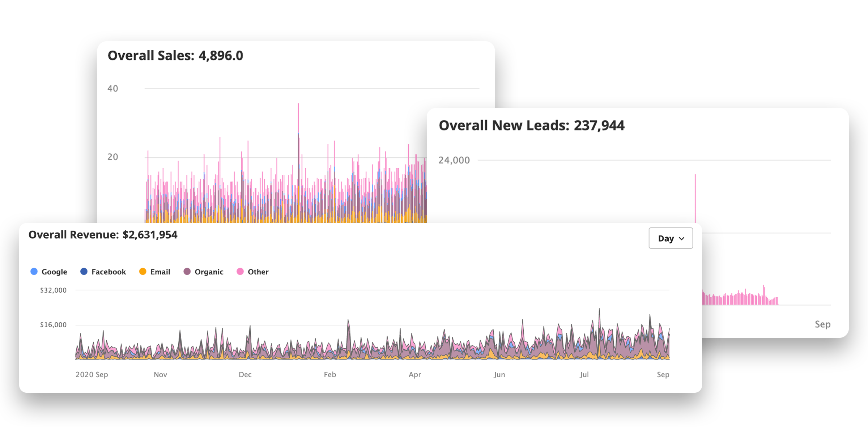Click the mauve Organic color dot
Viewport: 868px width, 434px height.
187,272
